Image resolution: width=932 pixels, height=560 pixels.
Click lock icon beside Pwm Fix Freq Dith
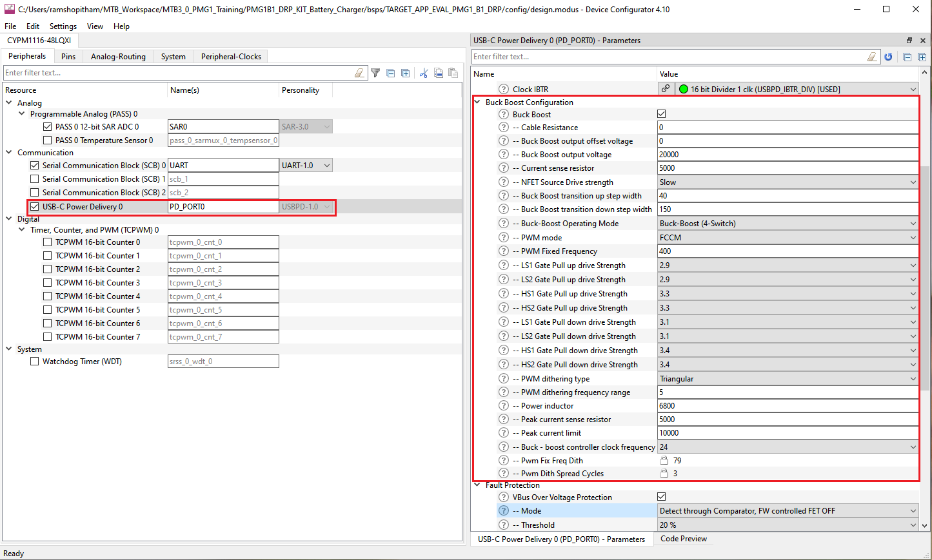tap(664, 460)
